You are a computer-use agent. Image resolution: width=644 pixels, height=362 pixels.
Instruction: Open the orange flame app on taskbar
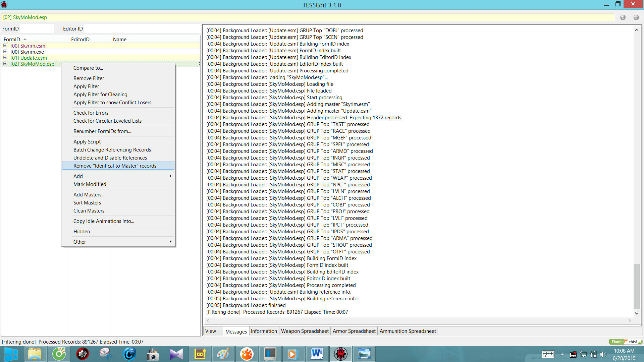pos(247,354)
